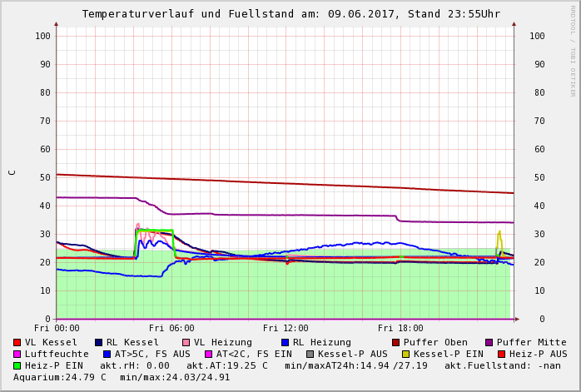Click the 'Fri 12:00' time axis label
The width and height of the screenshot is (581, 392).
(x=286, y=328)
